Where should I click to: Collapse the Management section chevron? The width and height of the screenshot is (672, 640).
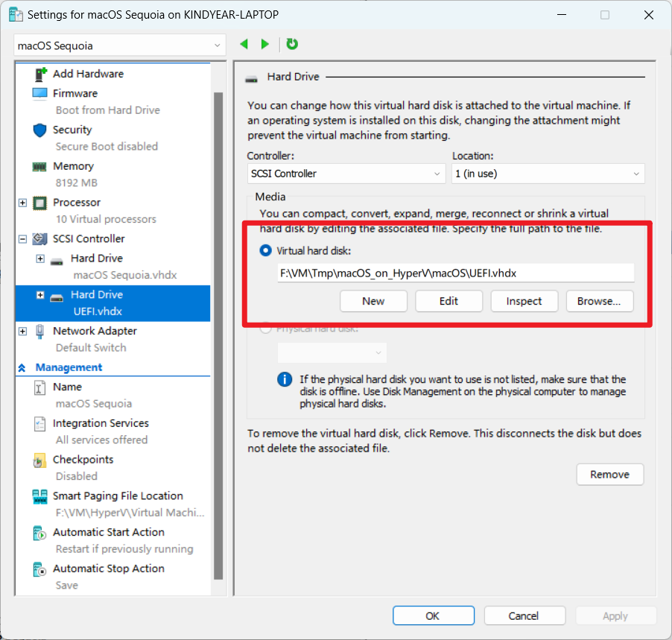(x=22, y=368)
